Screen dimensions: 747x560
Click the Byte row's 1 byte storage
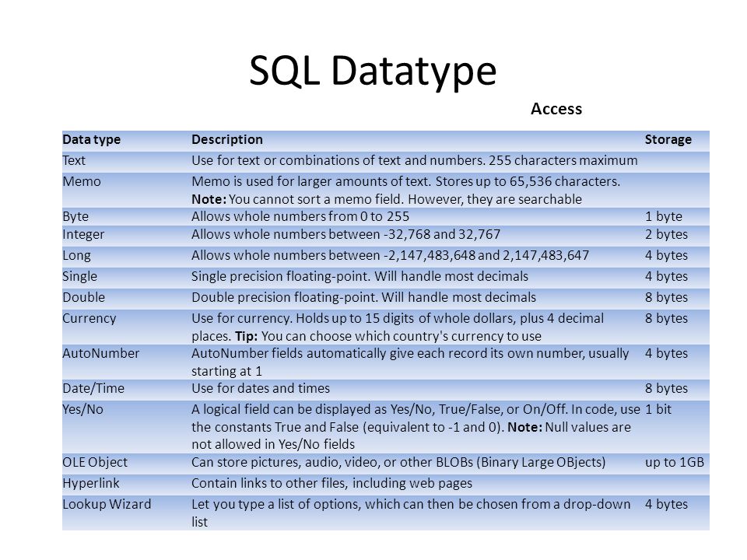pos(663,217)
